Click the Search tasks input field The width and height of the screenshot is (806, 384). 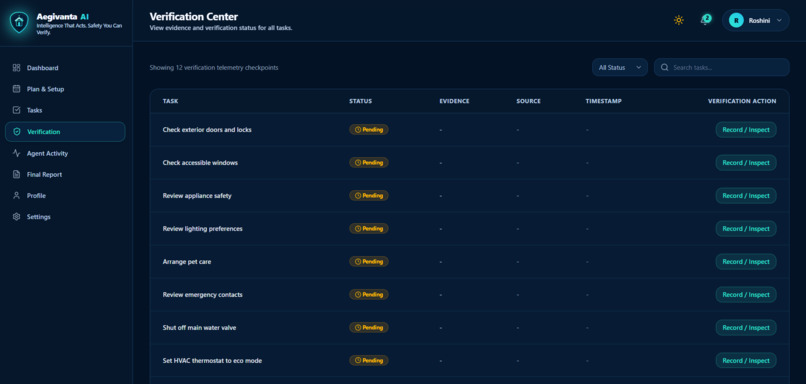click(722, 67)
